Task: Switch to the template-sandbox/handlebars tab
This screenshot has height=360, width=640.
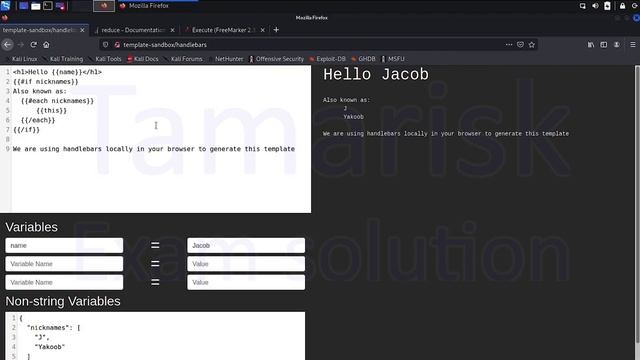Action: pyautogui.click(x=40, y=30)
